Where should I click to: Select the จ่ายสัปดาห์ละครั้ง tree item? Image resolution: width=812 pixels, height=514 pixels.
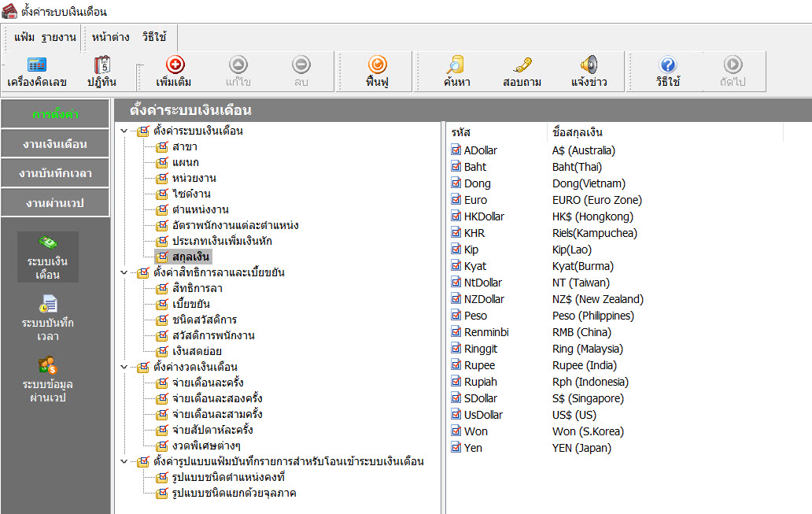[212, 430]
